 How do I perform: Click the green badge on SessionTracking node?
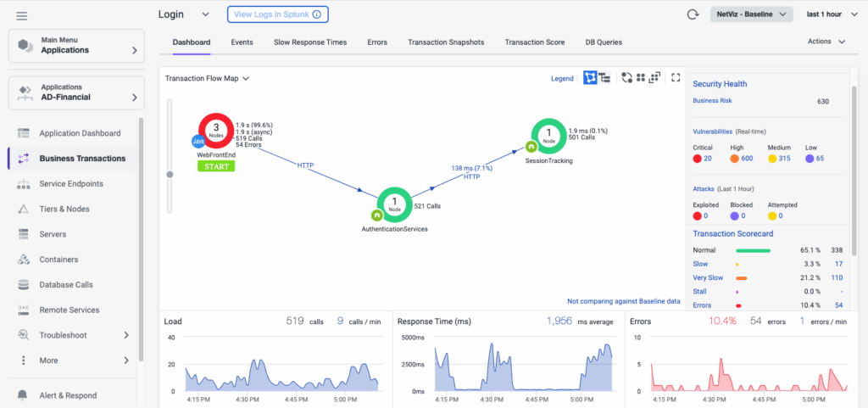(531, 147)
